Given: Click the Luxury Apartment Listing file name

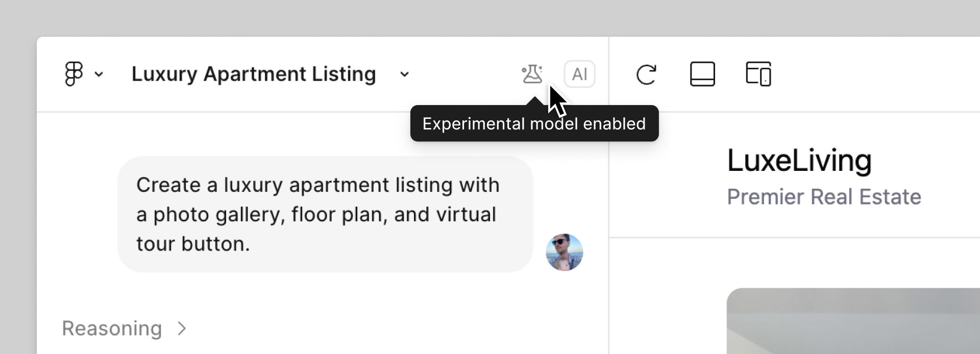Looking at the screenshot, I should point(254,74).
